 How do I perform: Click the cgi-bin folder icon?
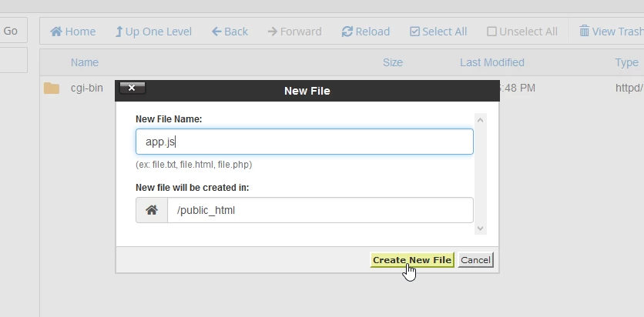[52, 88]
